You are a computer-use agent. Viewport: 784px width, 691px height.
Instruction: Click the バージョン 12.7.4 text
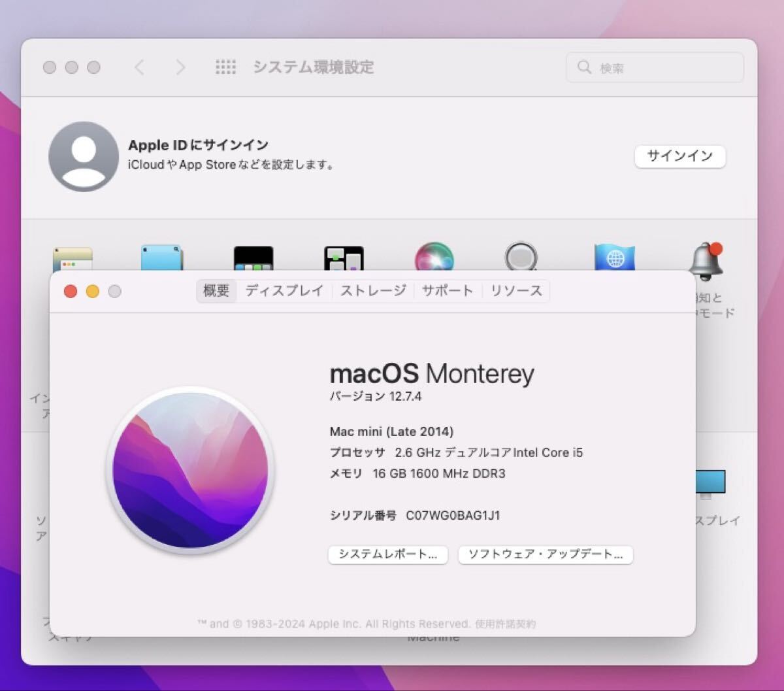pos(376,396)
